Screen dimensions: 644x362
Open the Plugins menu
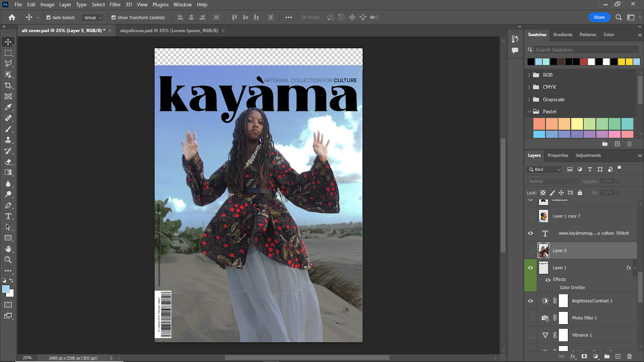coord(161,5)
